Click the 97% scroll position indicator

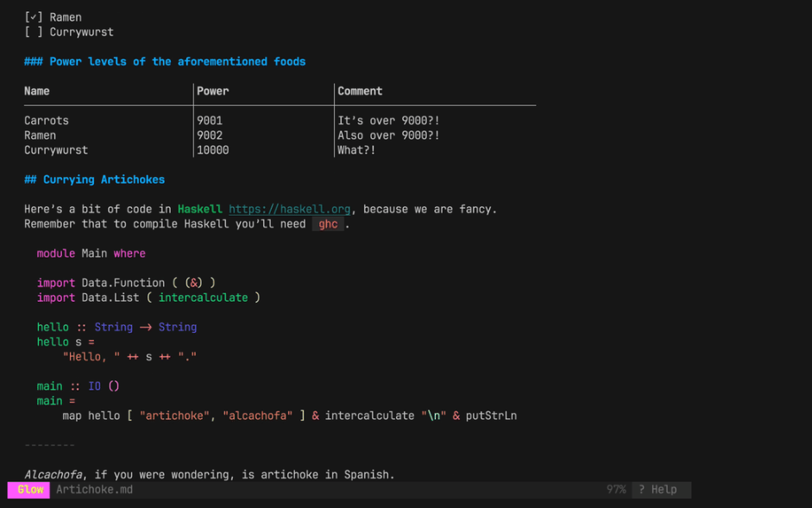(615, 489)
